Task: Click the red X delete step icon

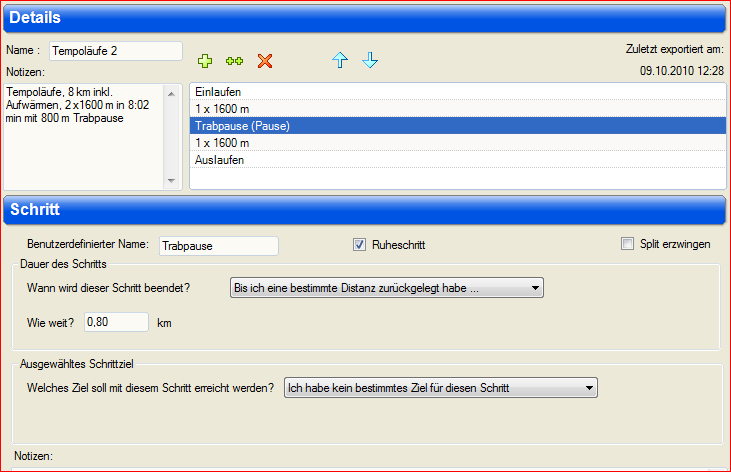Action: point(265,61)
